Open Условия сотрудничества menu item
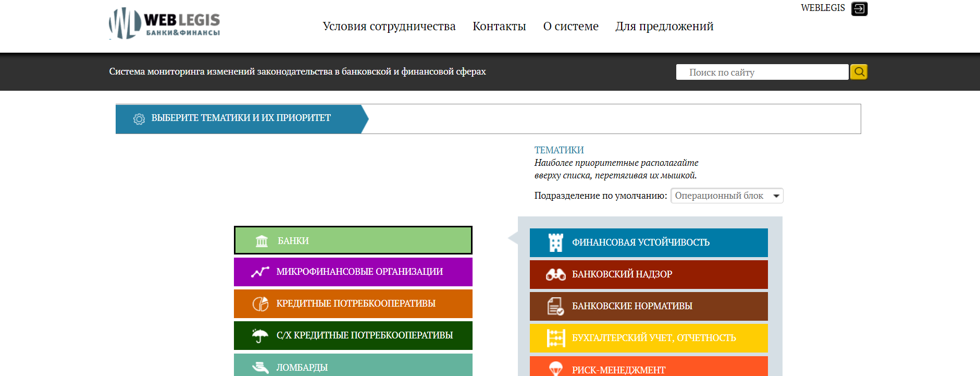Image resolution: width=980 pixels, height=376 pixels. (x=389, y=27)
